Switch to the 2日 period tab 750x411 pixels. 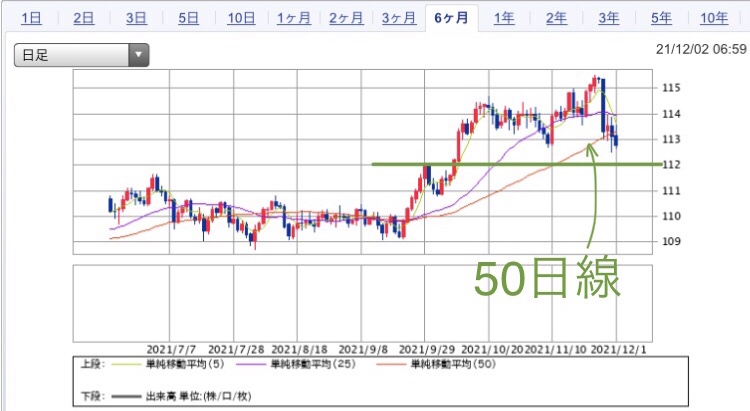[x=84, y=19]
